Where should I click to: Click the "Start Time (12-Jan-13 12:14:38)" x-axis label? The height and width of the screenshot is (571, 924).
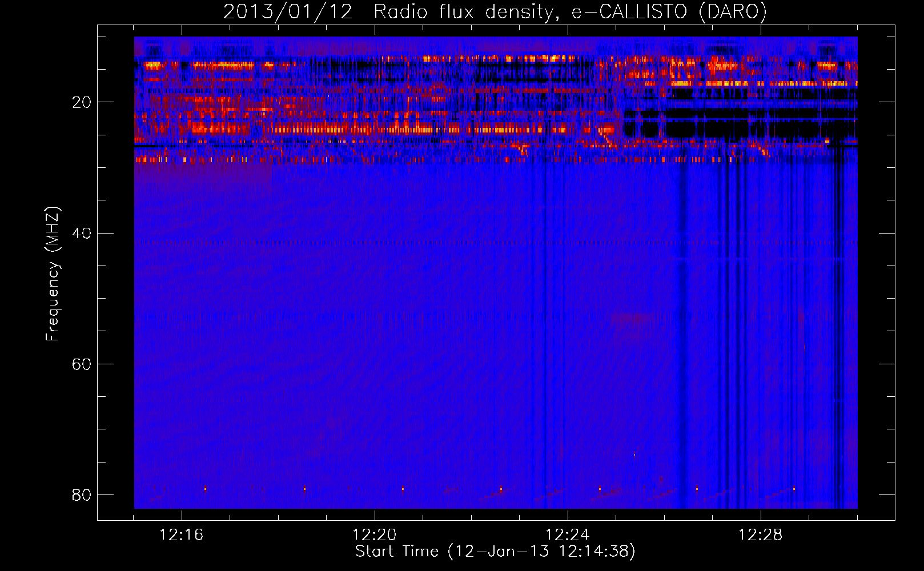click(x=495, y=552)
